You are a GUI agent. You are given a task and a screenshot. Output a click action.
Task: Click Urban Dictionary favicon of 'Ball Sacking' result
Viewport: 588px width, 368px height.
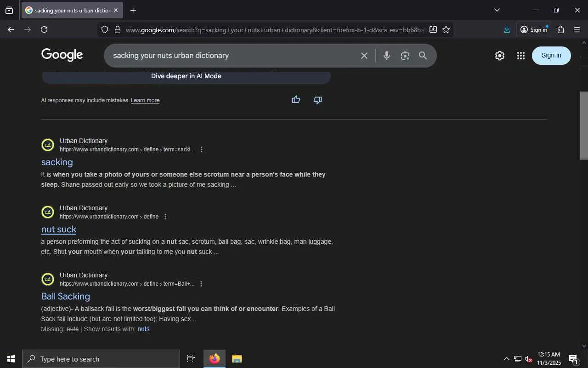(x=48, y=279)
